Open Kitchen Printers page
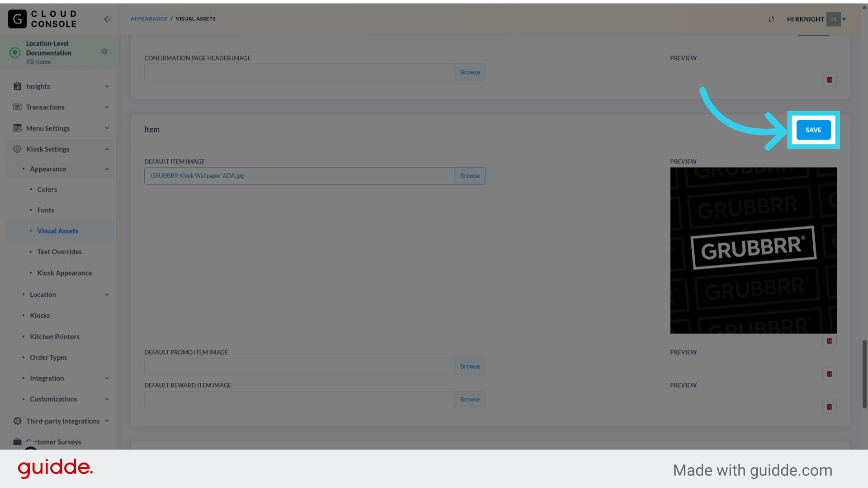 click(55, 337)
